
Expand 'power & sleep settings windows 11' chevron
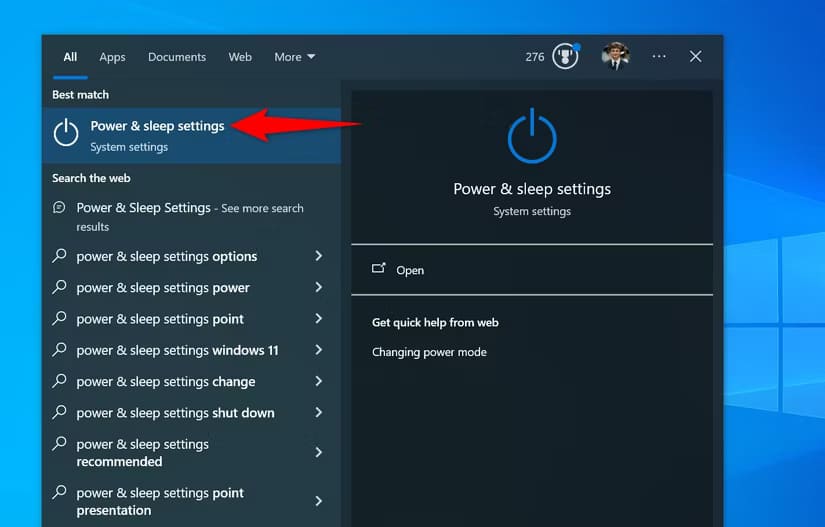[318, 349]
